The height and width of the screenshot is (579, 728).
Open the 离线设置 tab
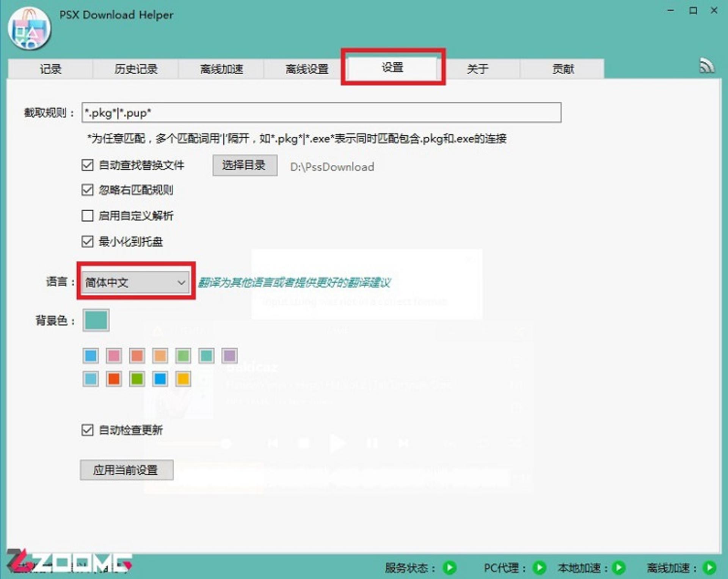[x=307, y=69]
